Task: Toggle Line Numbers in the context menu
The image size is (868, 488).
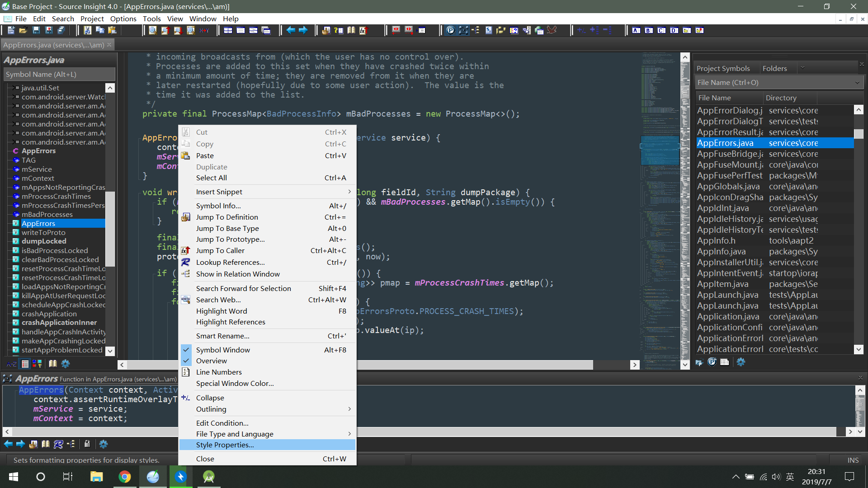Action: pos(219,372)
